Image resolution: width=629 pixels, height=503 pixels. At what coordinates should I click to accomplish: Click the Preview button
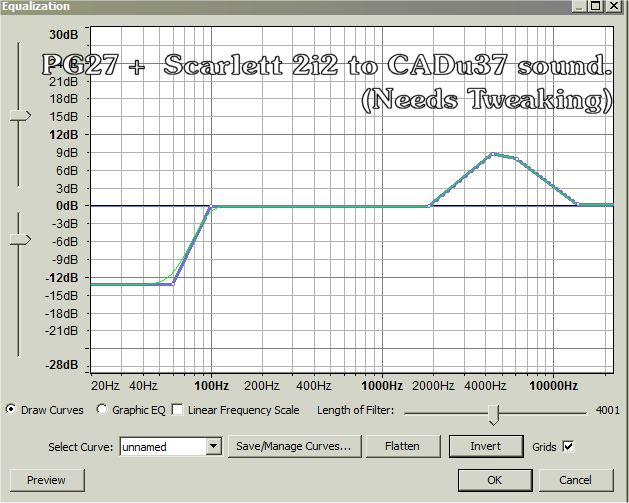(47, 480)
